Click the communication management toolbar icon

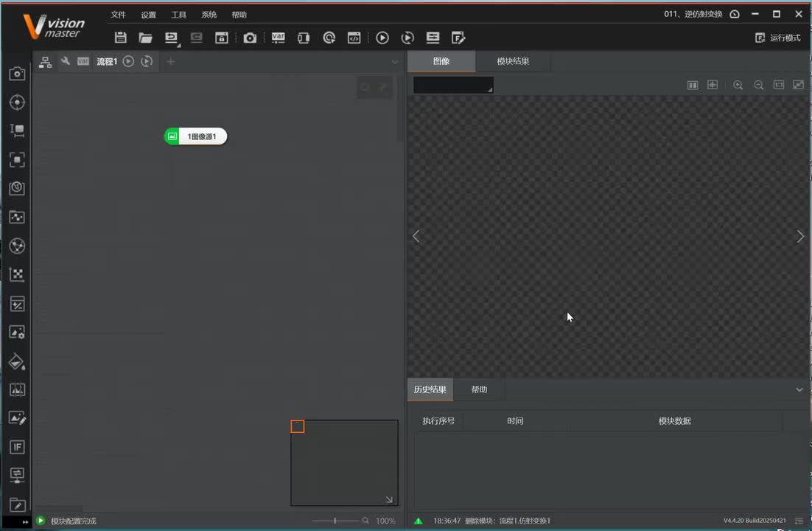[304, 38]
